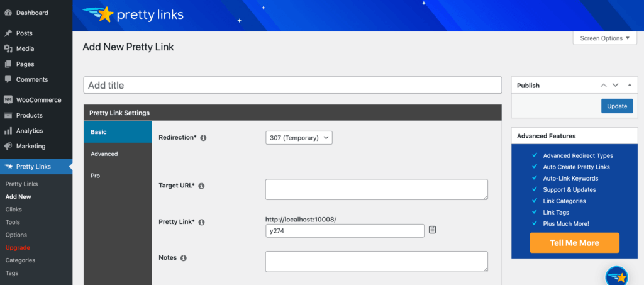Viewport: 644px width, 285px height.
Task: Click the Advanced Features panel title
Action: click(547, 136)
